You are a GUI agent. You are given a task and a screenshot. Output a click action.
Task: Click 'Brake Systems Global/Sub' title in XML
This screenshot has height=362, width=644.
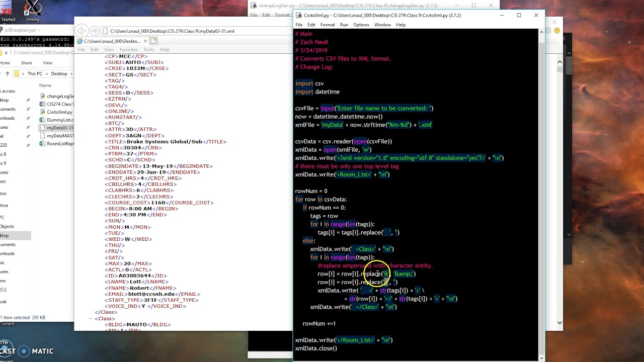coord(164,142)
